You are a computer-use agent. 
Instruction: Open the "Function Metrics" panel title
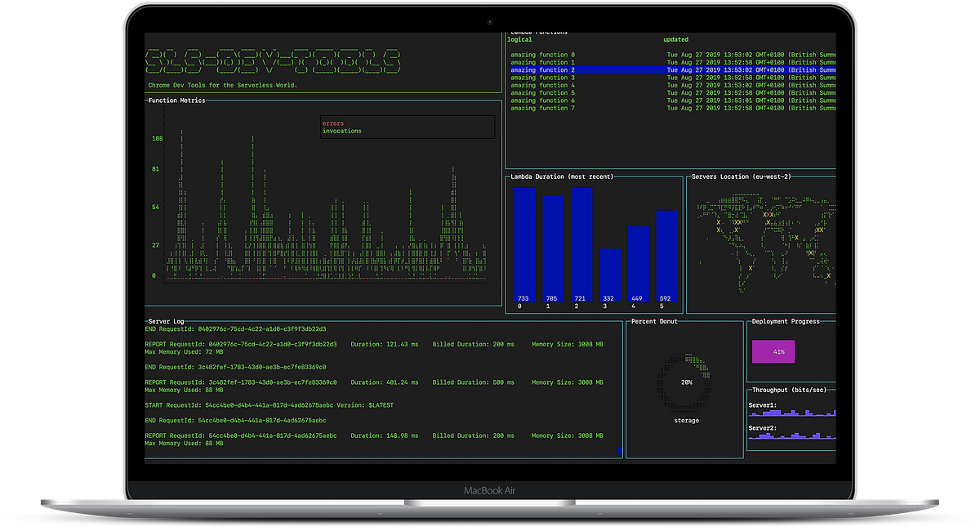(x=174, y=100)
